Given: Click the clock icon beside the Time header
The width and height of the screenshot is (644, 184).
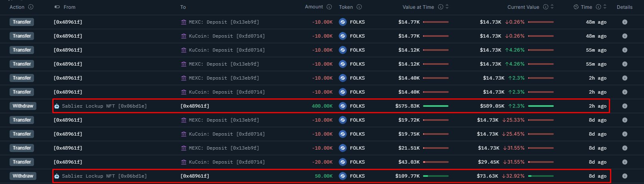Looking at the screenshot, I should [576, 7].
